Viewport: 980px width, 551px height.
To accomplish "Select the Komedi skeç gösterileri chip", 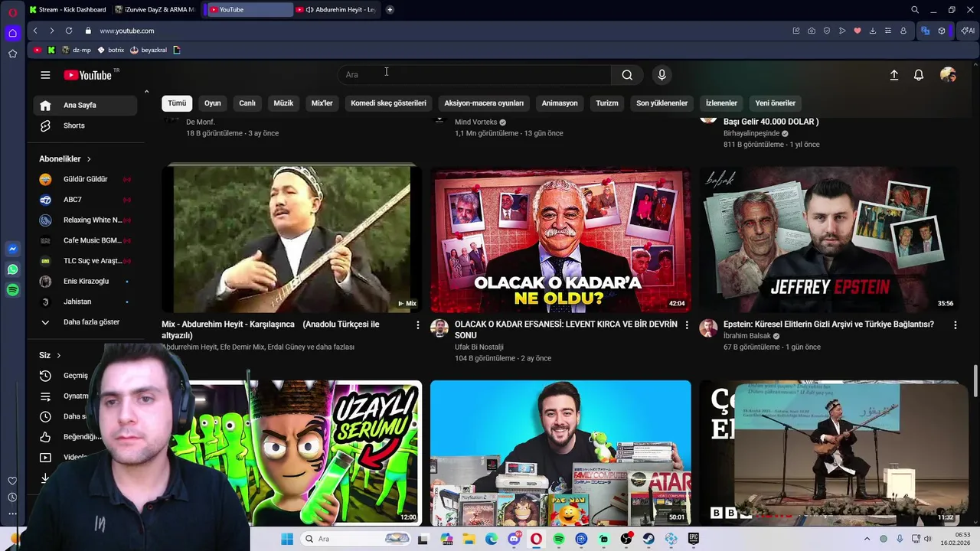I will [388, 103].
